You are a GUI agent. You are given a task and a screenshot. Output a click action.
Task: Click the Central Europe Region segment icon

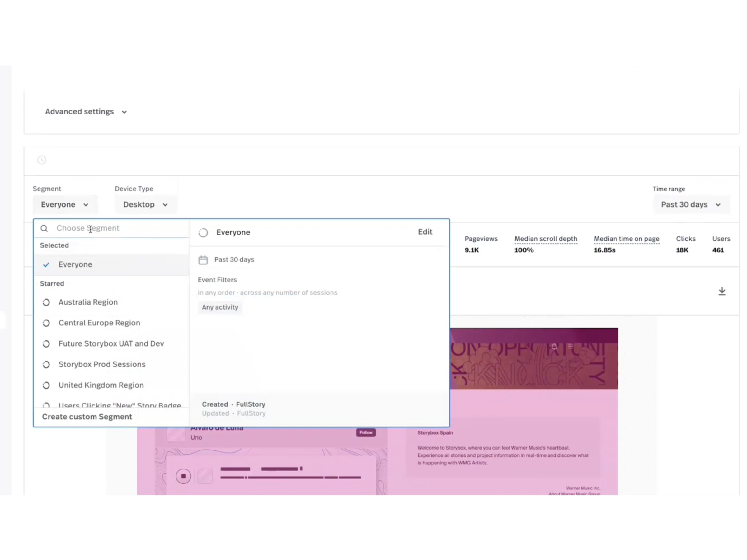46,323
